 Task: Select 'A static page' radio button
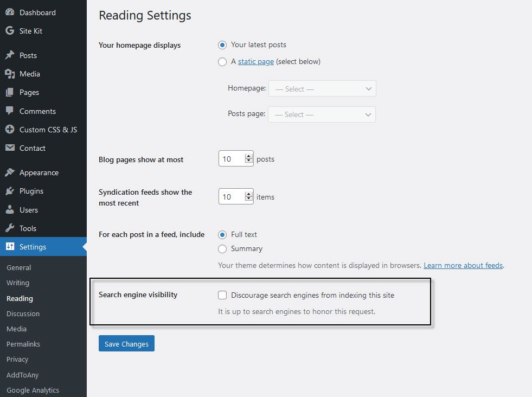point(222,62)
